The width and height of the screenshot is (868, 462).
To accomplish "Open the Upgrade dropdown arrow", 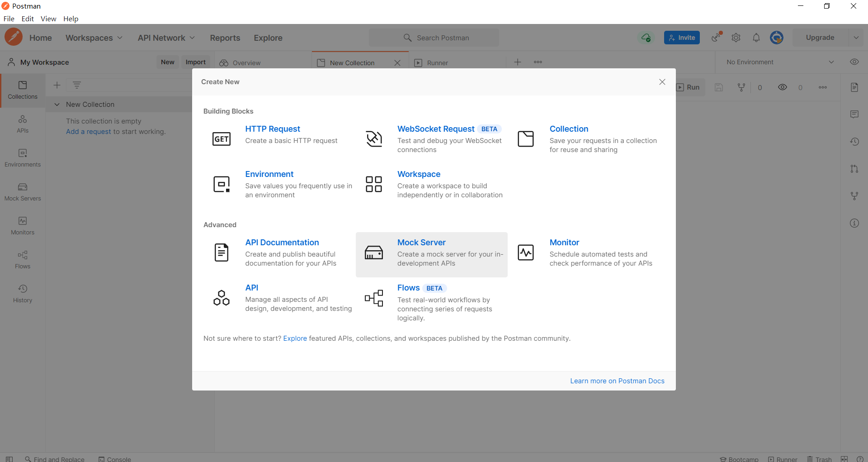I will (x=856, y=38).
